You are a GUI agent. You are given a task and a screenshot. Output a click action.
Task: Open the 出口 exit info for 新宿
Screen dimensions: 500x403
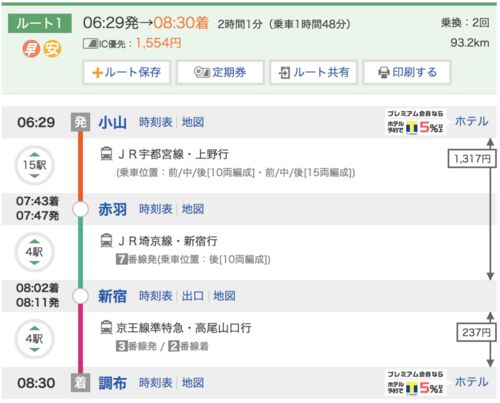tap(193, 296)
